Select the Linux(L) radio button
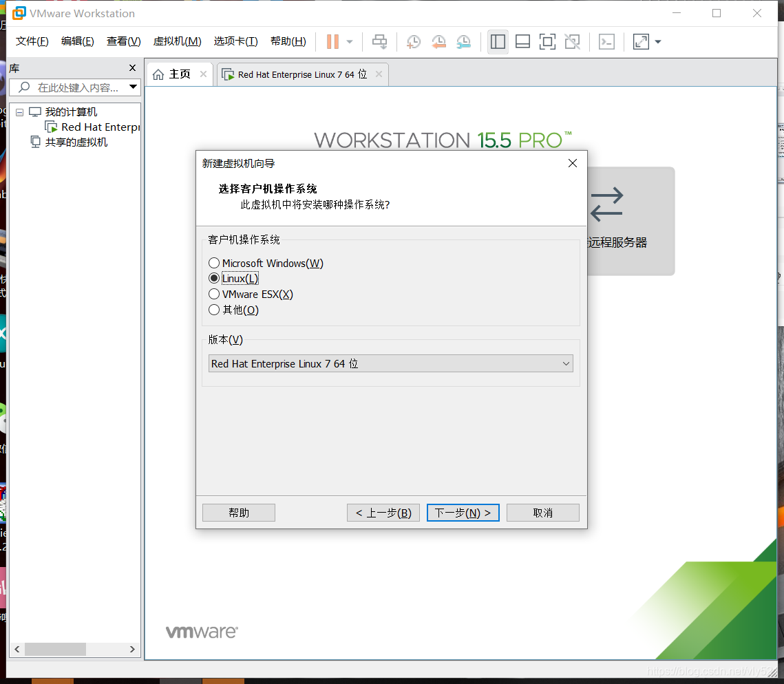Viewport: 784px width, 684px height. click(x=214, y=279)
